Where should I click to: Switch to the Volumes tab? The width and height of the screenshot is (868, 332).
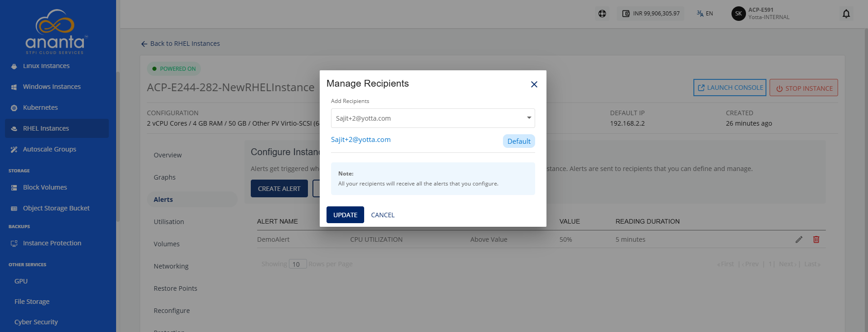click(166, 244)
